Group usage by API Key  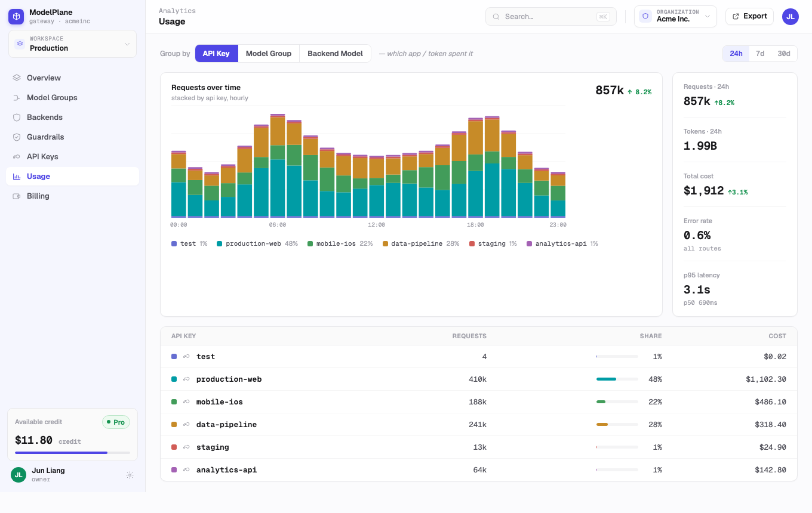pyautogui.click(x=216, y=53)
